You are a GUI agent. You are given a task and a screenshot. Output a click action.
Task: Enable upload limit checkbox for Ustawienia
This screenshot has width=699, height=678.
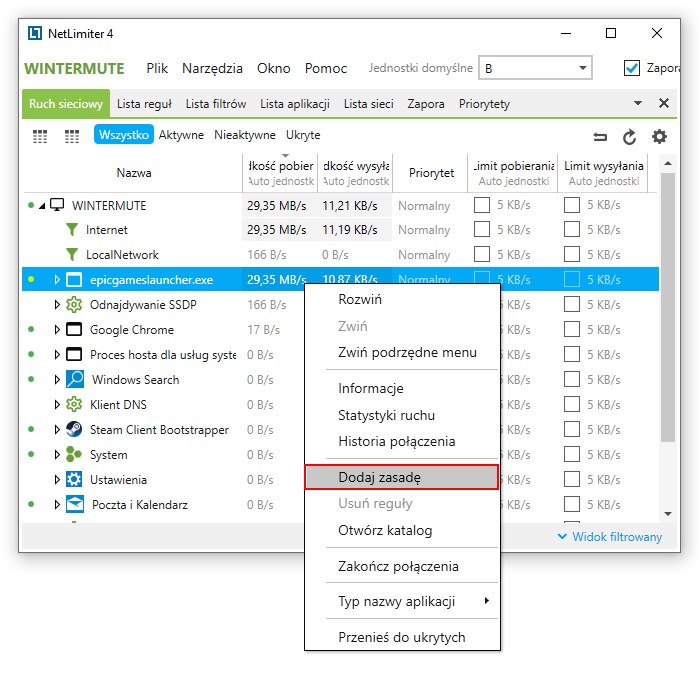point(572,479)
